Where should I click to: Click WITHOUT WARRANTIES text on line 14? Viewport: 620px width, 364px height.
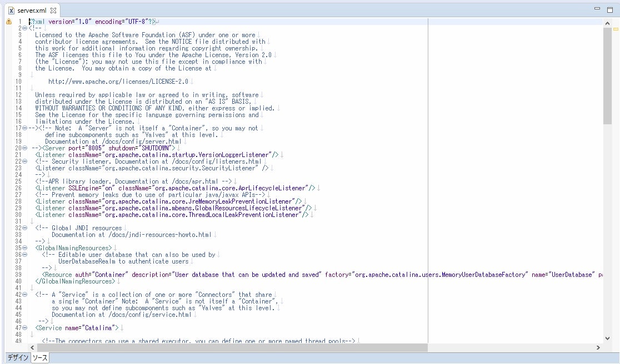(x=65, y=108)
